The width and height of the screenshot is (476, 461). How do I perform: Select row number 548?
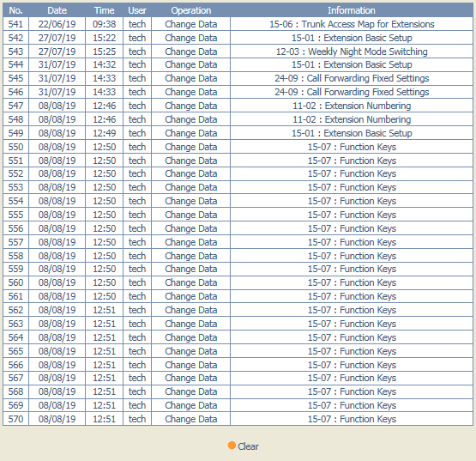(15, 119)
